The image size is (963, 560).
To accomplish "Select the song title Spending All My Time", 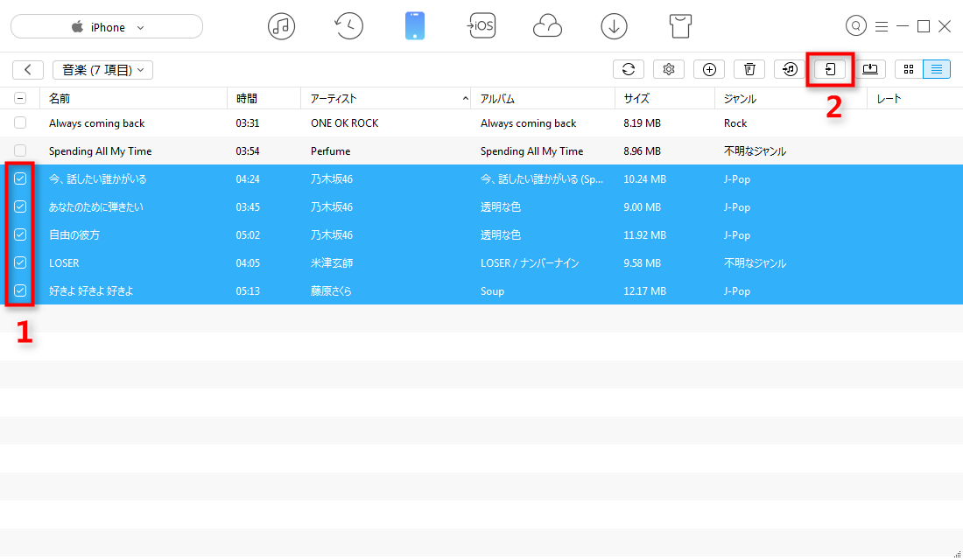I will 100,151.
